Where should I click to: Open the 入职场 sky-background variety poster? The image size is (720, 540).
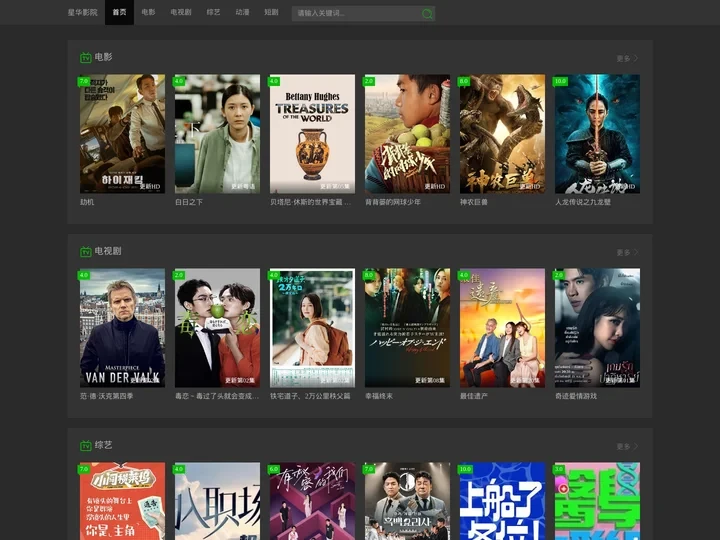pyautogui.click(x=218, y=501)
